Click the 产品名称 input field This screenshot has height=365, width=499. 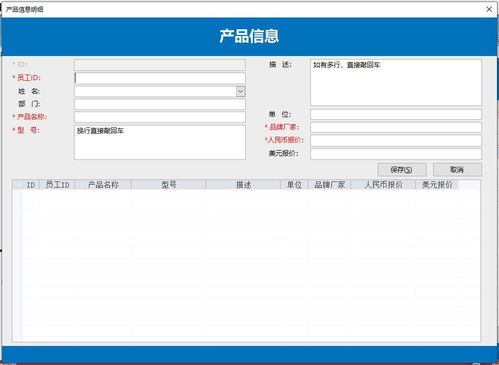coord(160,117)
